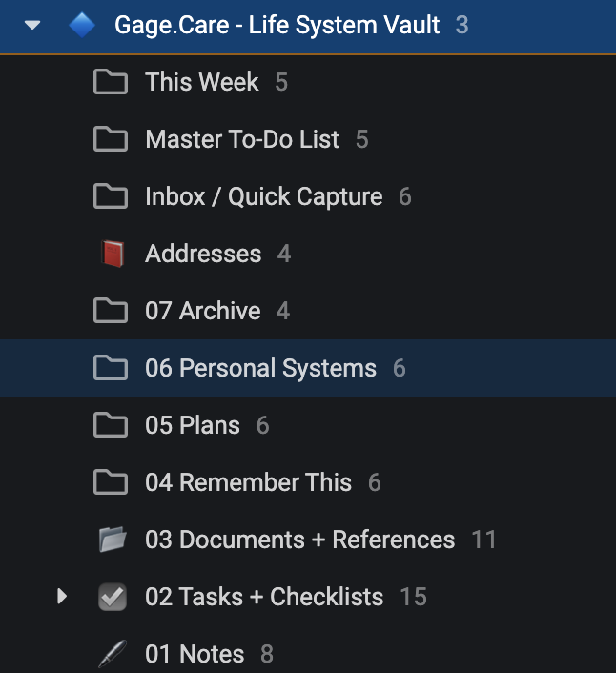Click the checkmark icon for Tasks + Checklists

tap(113, 597)
